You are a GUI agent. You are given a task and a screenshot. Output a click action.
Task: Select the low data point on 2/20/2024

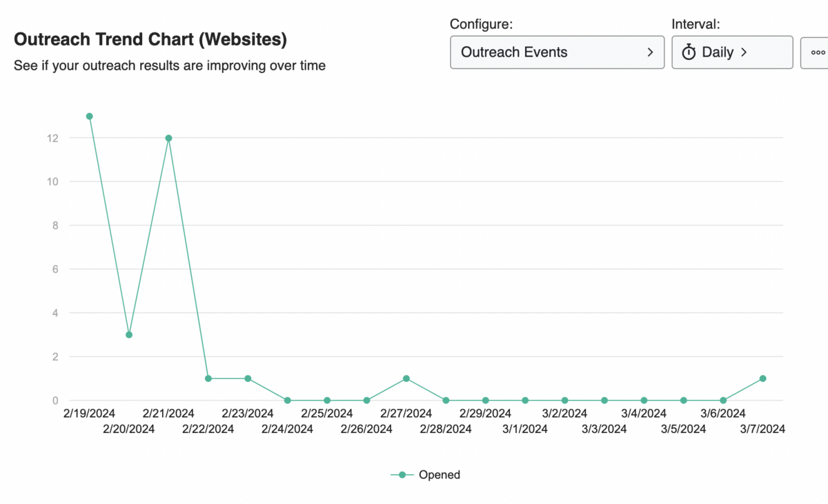coord(128,334)
